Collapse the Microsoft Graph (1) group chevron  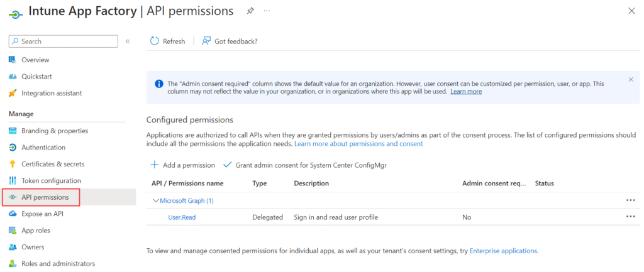tap(155, 200)
